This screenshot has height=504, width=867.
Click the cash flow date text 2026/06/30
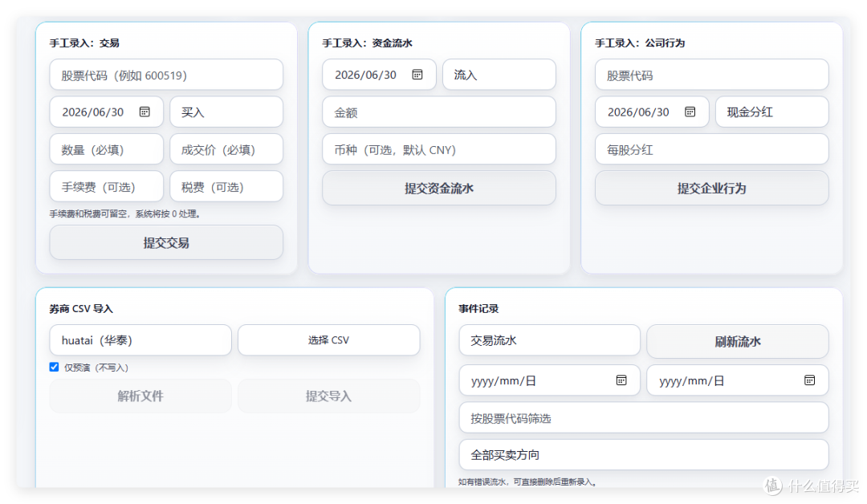click(x=365, y=75)
